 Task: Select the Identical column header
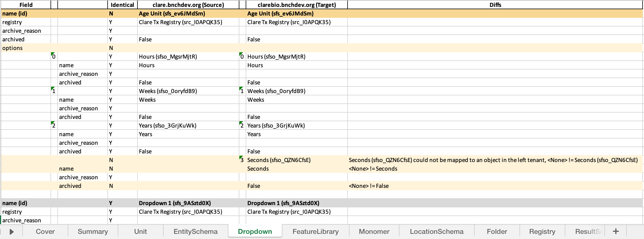(122, 5)
